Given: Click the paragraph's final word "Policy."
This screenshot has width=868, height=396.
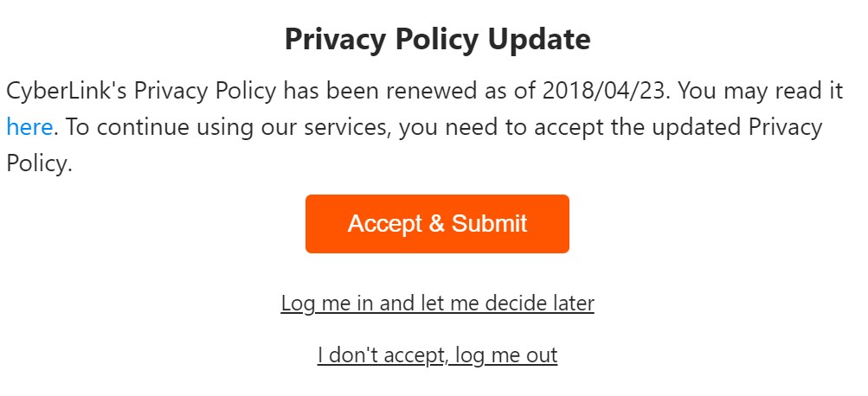Looking at the screenshot, I should tap(39, 164).
